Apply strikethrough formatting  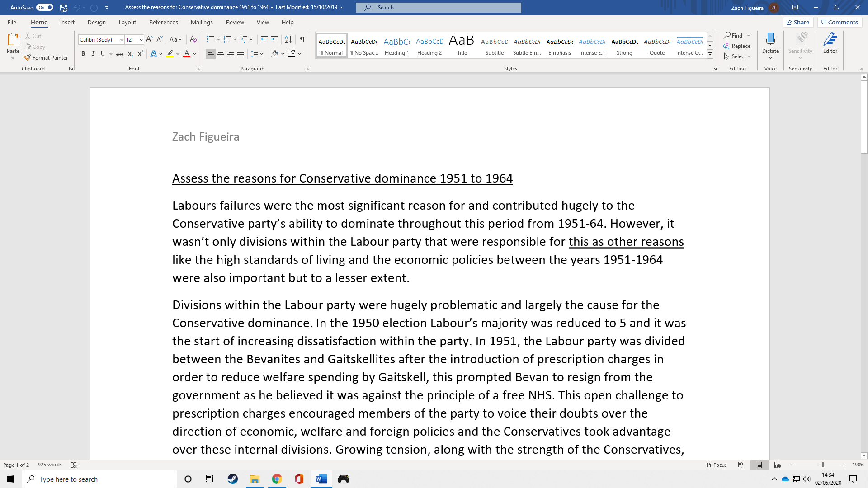tap(119, 53)
